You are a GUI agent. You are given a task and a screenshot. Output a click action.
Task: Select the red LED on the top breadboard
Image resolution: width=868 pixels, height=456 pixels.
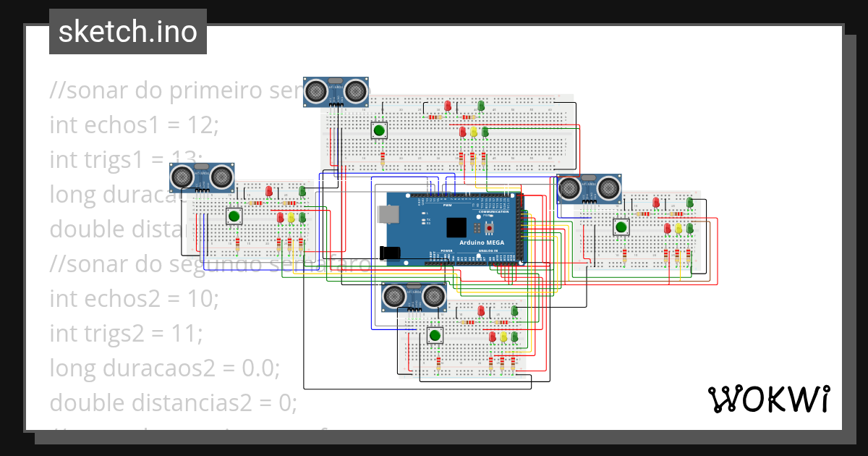[x=448, y=105]
